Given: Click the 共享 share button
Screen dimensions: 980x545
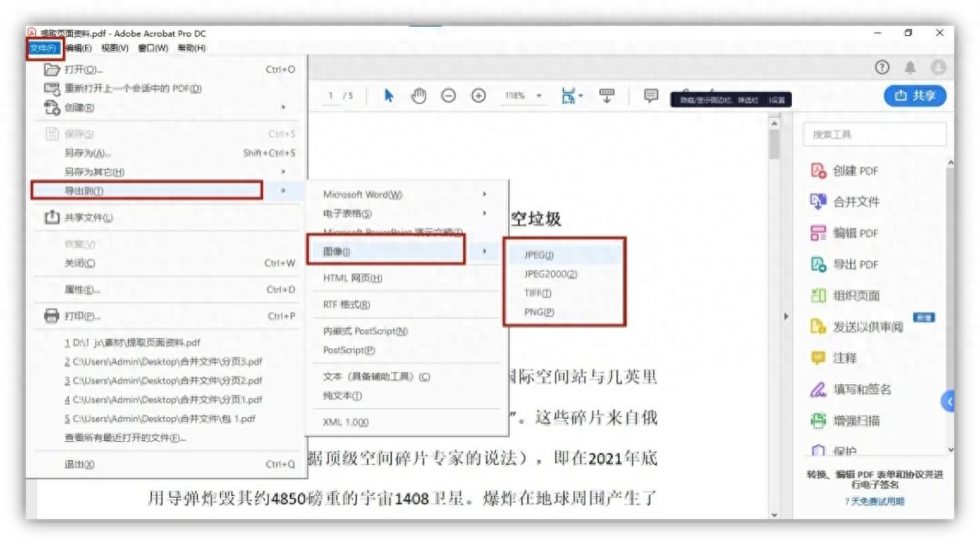Looking at the screenshot, I should [915, 95].
